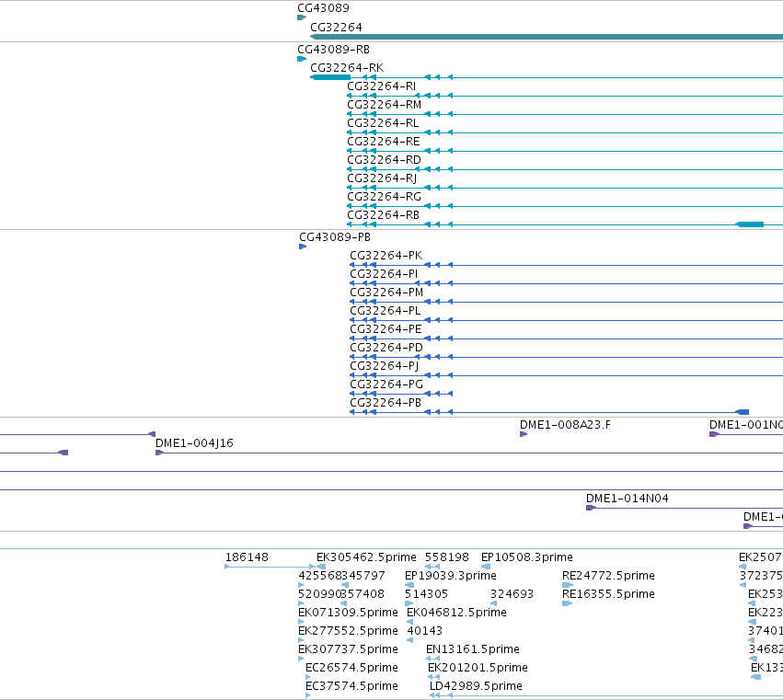Click the EK201201.5prime EST label
The image size is (783, 700).
[x=478, y=668]
